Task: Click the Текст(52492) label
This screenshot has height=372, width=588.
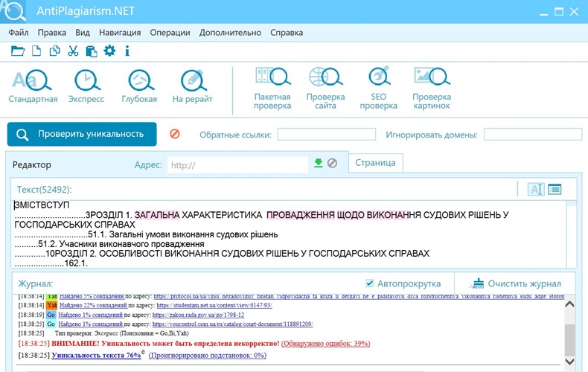Action: pos(44,190)
